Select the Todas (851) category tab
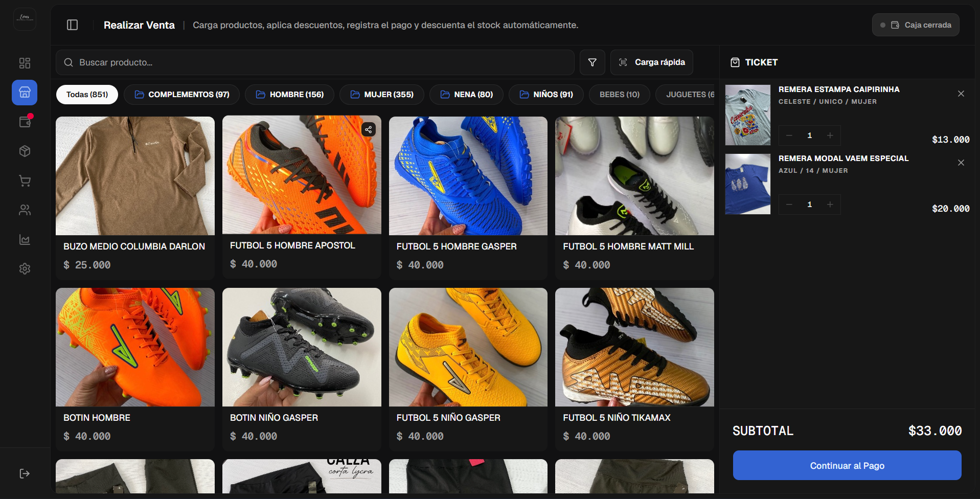 point(87,95)
